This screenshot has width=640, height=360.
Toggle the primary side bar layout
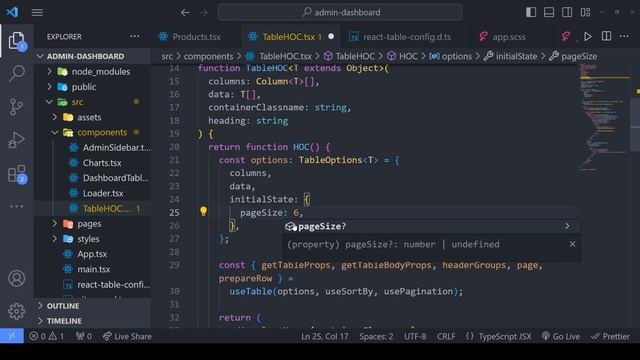coord(531,12)
